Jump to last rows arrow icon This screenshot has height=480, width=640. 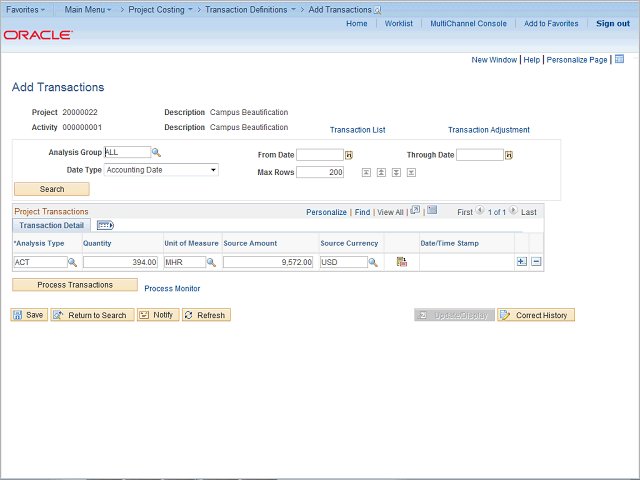pos(411,173)
